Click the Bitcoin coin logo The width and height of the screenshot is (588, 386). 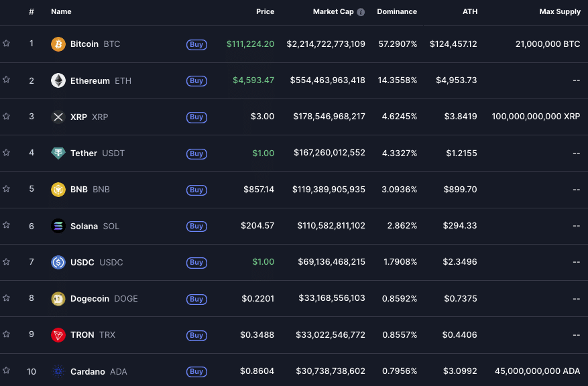pos(58,44)
